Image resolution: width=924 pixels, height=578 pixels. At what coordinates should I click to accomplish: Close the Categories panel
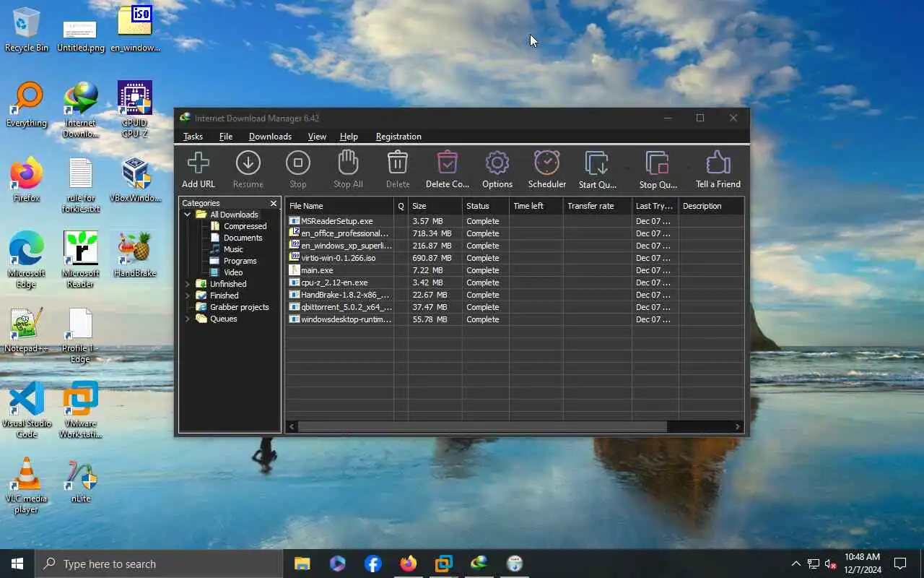[274, 203]
